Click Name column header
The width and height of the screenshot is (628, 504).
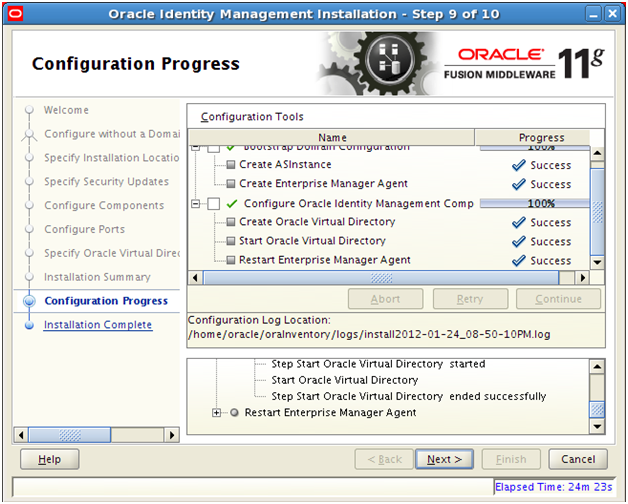click(x=332, y=137)
